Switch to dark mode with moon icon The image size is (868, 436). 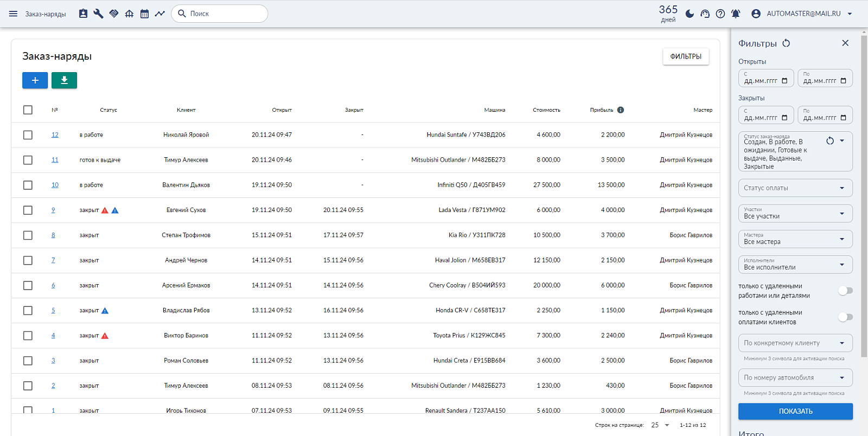pos(690,14)
